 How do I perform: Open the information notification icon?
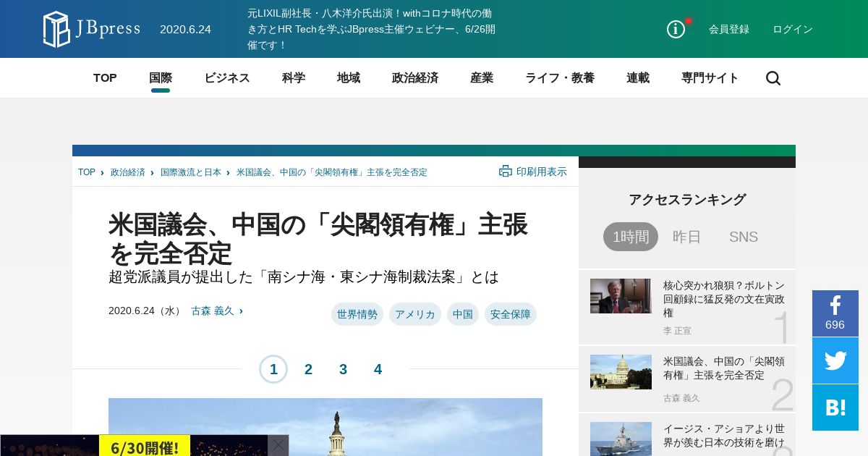click(676, 29)
